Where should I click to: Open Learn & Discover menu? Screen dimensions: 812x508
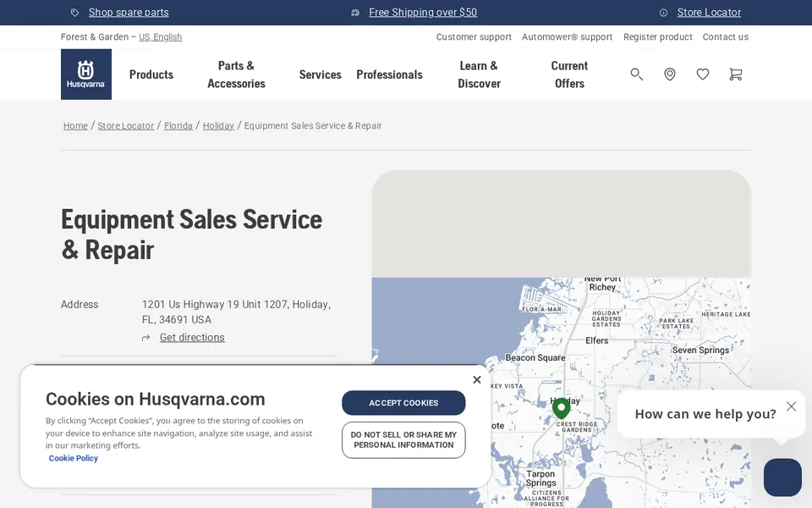point(479,75)
